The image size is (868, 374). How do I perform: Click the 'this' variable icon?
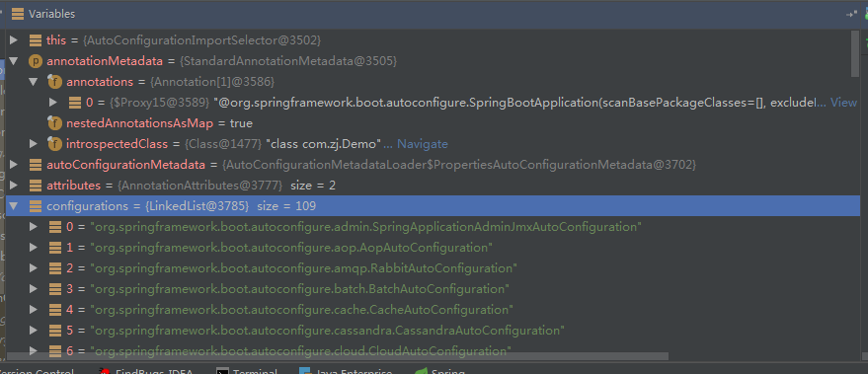[x=36, y=40]
